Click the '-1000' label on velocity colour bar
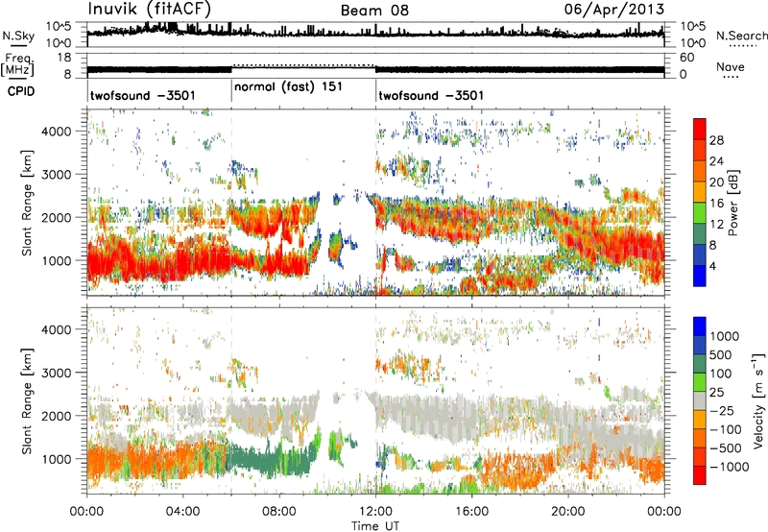This screenshot has width=768, height=532. pyautogui.click(x=730, y=467)
